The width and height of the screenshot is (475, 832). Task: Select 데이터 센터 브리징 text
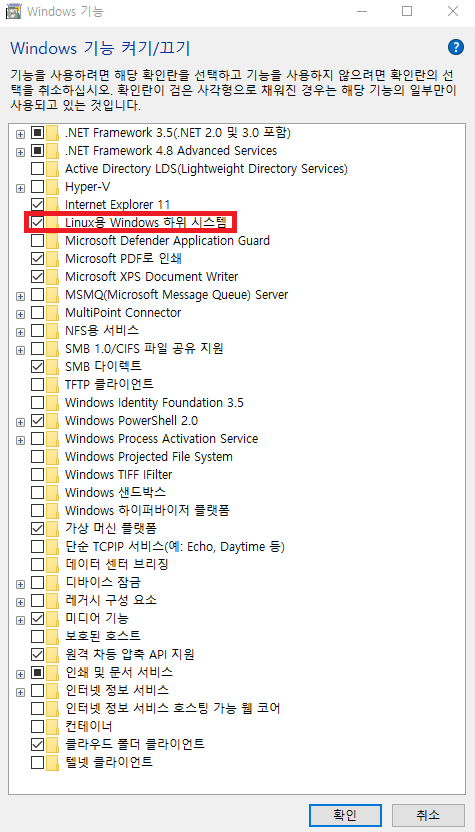point(117,565)
